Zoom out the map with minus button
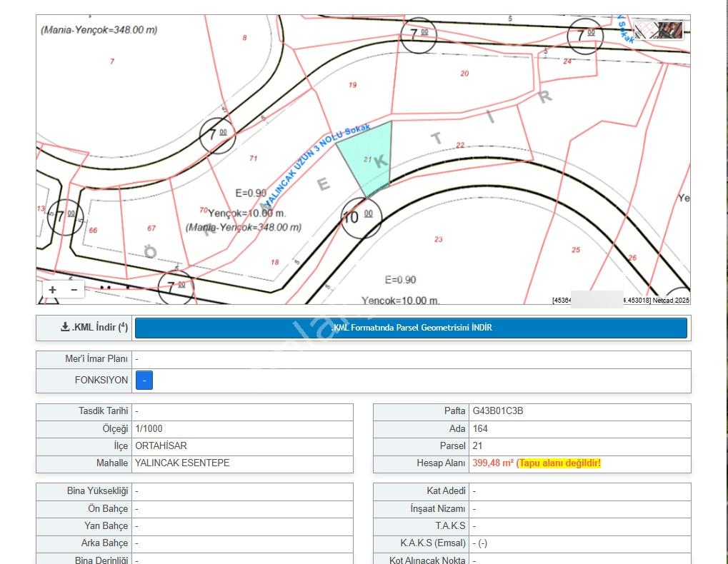 pos(74,290)
